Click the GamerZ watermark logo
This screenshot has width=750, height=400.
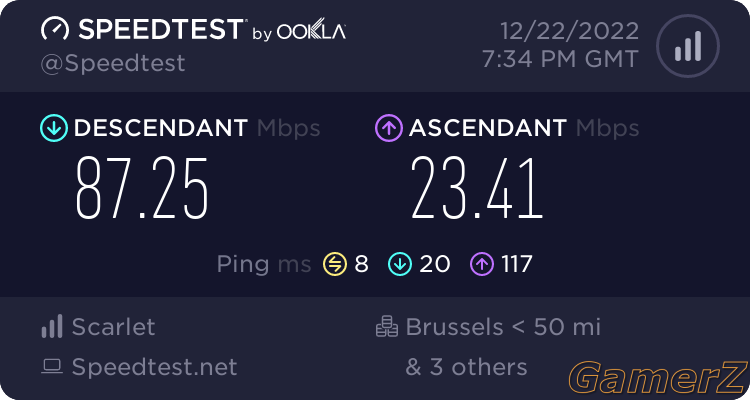(x=659, y=378)
